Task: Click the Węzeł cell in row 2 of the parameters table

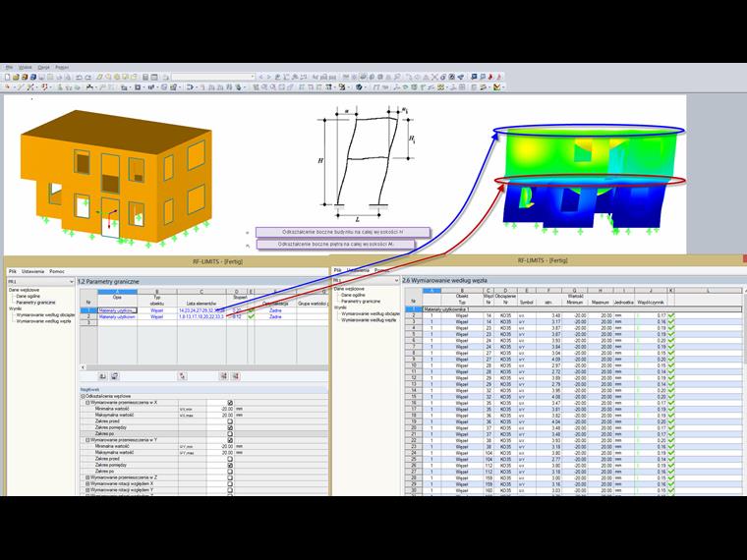Action: point(156,316)
